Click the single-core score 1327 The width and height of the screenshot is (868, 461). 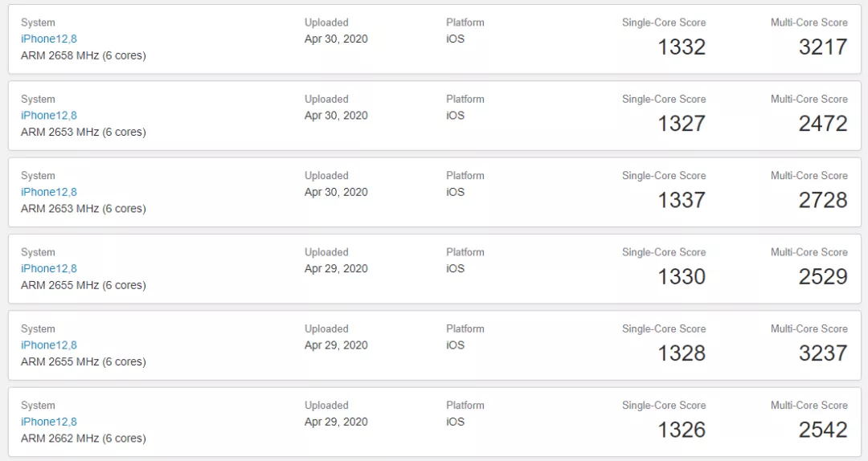[682, 124]
